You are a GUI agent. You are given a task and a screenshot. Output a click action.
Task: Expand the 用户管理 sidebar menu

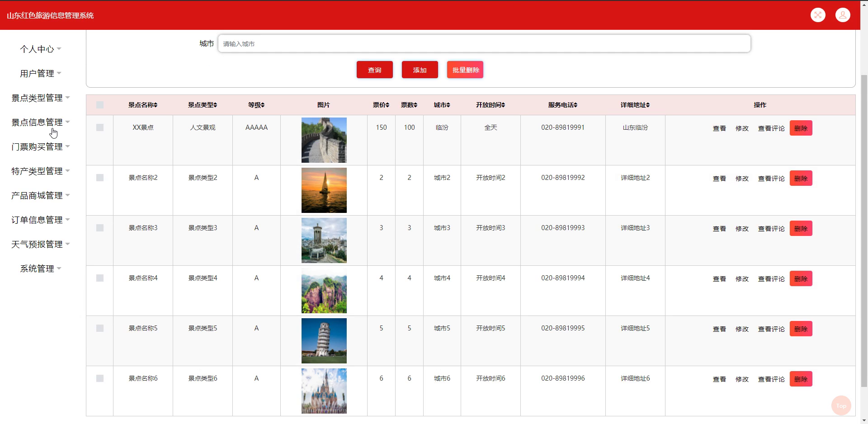(x=40, y=73)
